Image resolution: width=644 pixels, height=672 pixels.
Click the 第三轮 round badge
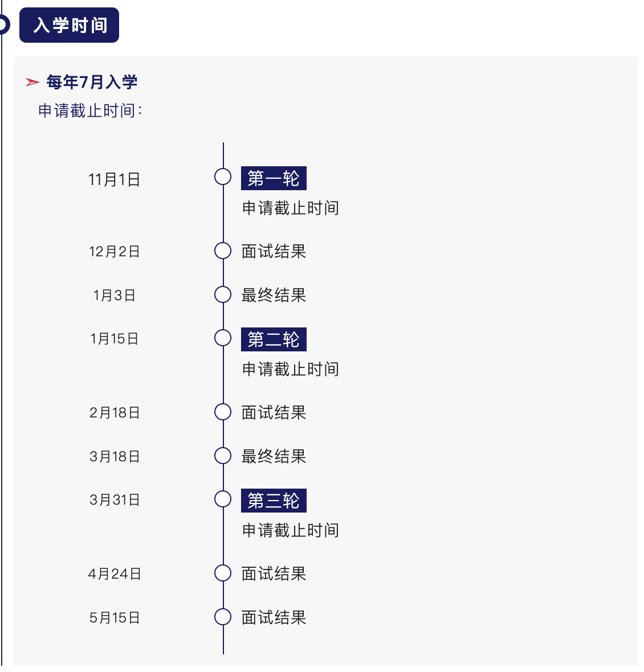(274, 501)
